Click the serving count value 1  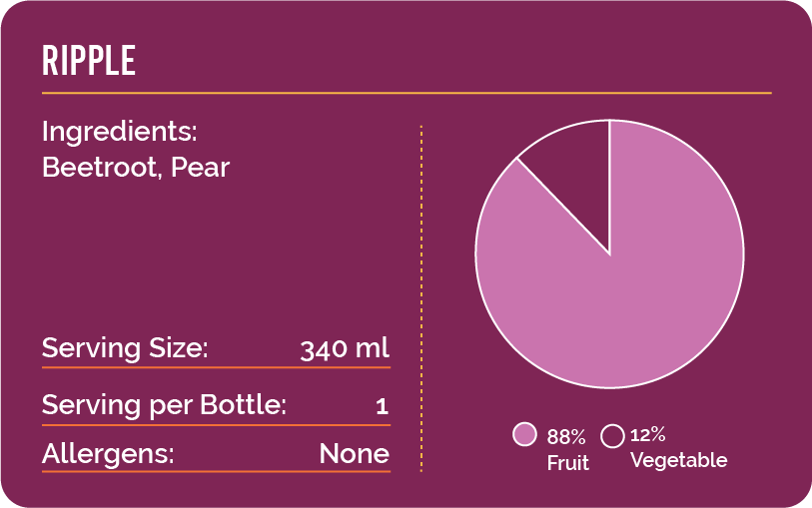[x=383, y=406]
